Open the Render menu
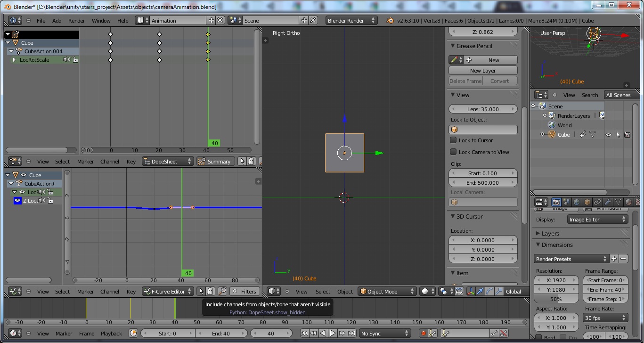The height and width of the screenshot is (343, 644). click(76, 20)
